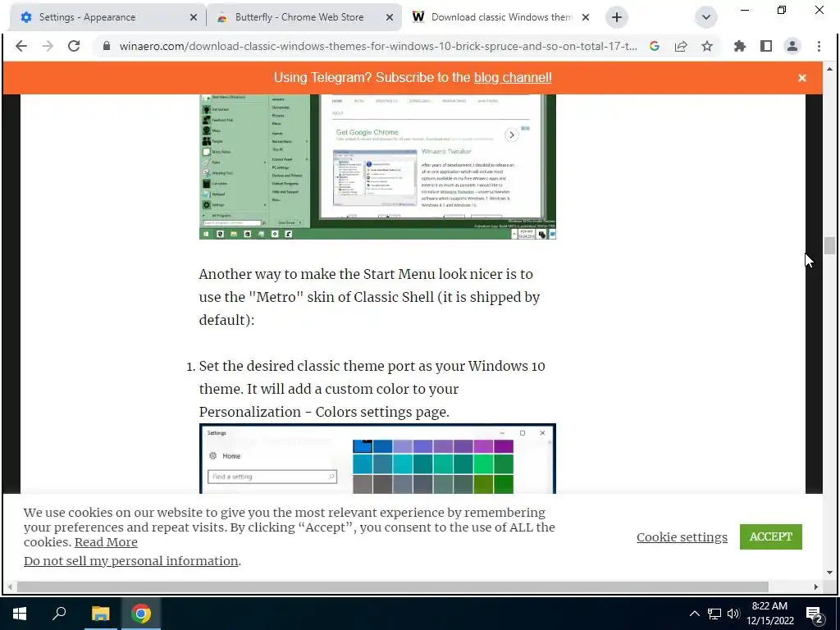The image size is (840, 630).
Task: Click Chrome icon in taskbar
Action: click(x=141, y=614)
